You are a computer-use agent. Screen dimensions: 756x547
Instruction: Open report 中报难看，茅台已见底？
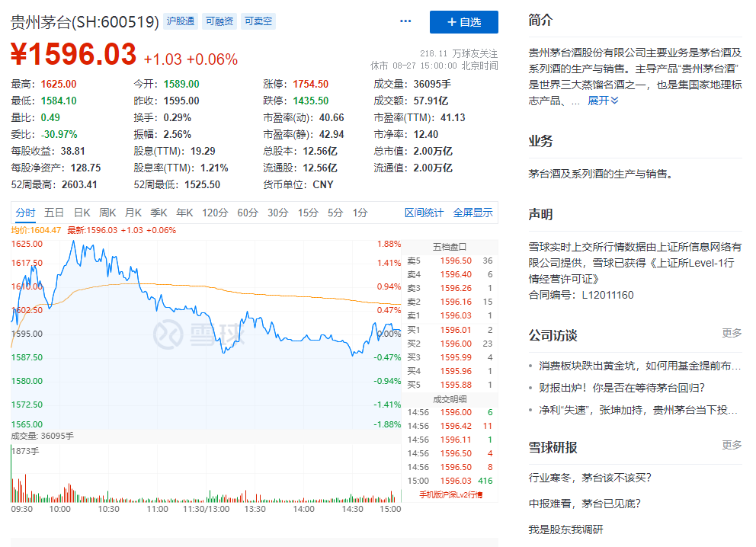(585, 504)
